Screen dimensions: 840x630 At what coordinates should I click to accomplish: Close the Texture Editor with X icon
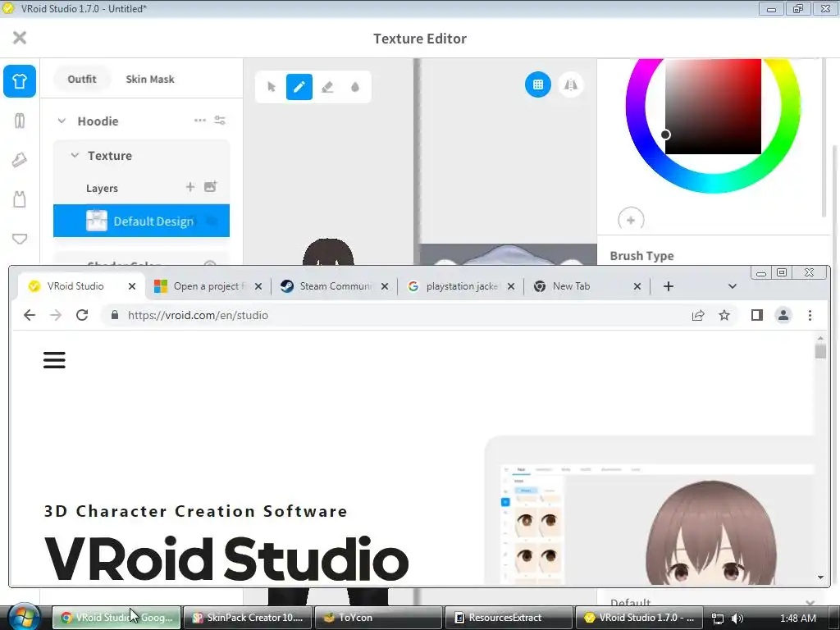coord(20,38)
